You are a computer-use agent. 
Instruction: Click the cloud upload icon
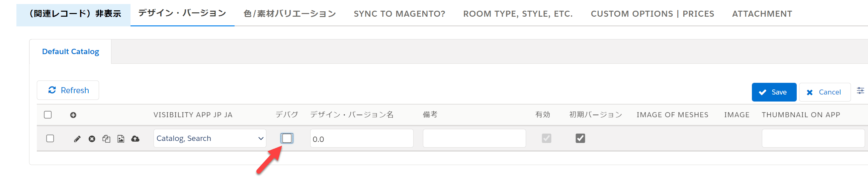pos(136,139)
